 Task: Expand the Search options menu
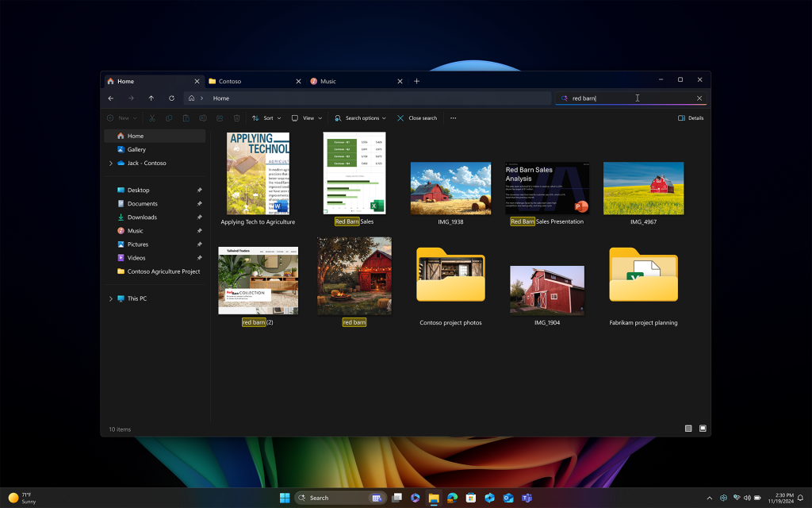coord(359,117)
